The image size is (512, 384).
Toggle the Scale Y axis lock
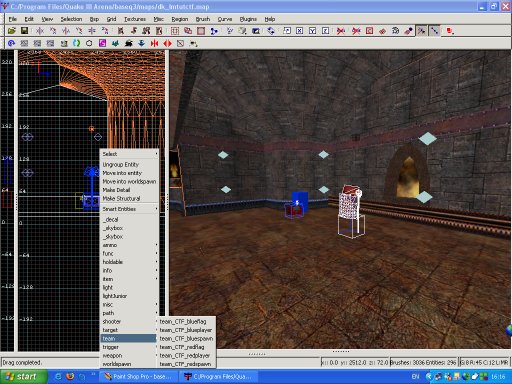click(x=313, y=31)
